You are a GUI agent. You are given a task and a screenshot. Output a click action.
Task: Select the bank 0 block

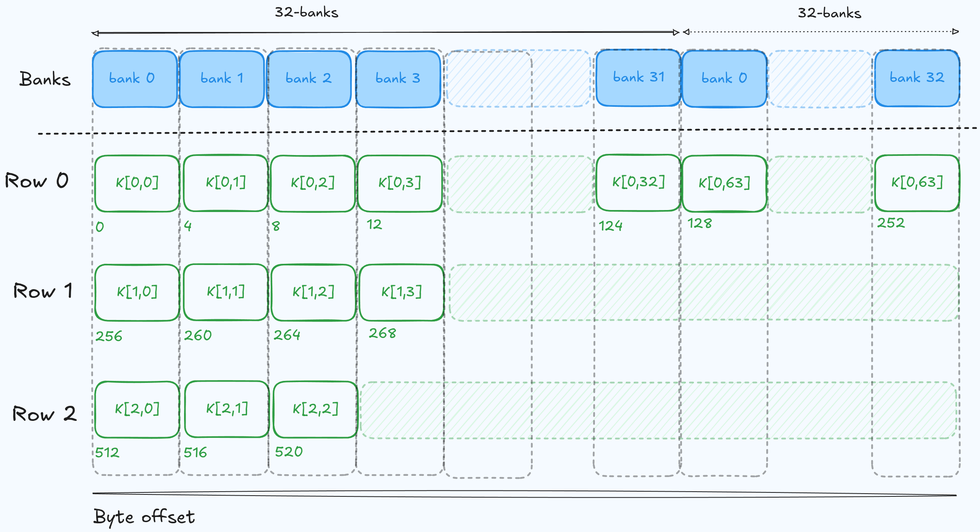[135, 78]
